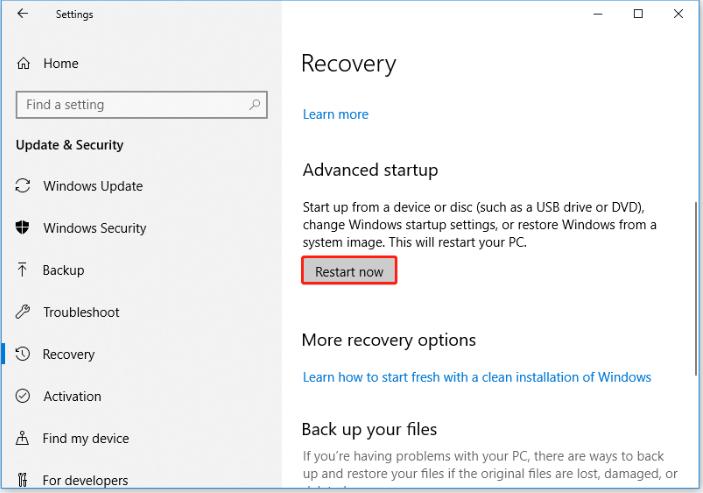Select Backup in the sidebar
The image size is (703, 493).
[63, 270]
